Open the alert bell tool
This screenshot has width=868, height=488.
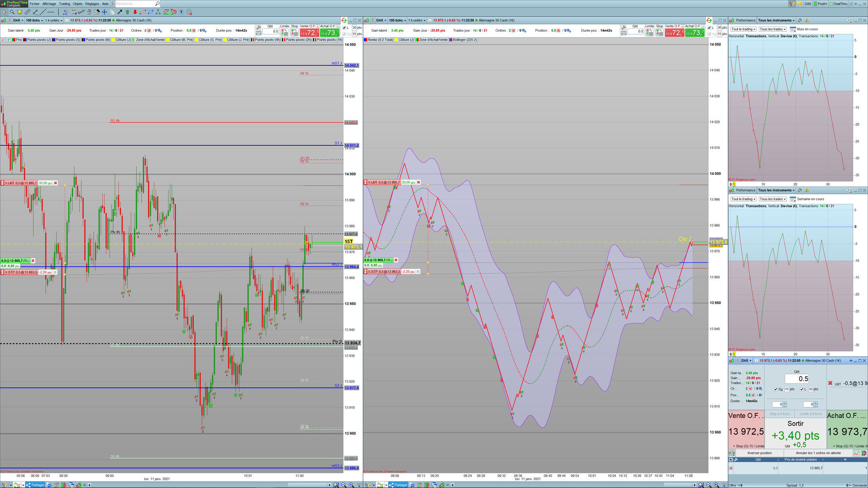tap(20, 12)
